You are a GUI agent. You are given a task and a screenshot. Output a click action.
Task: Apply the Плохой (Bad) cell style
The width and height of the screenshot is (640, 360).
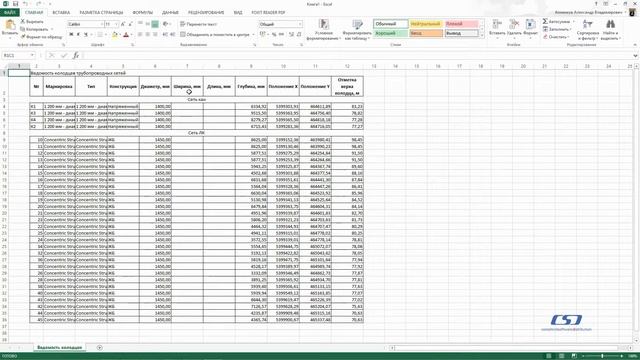coord(461,24)
